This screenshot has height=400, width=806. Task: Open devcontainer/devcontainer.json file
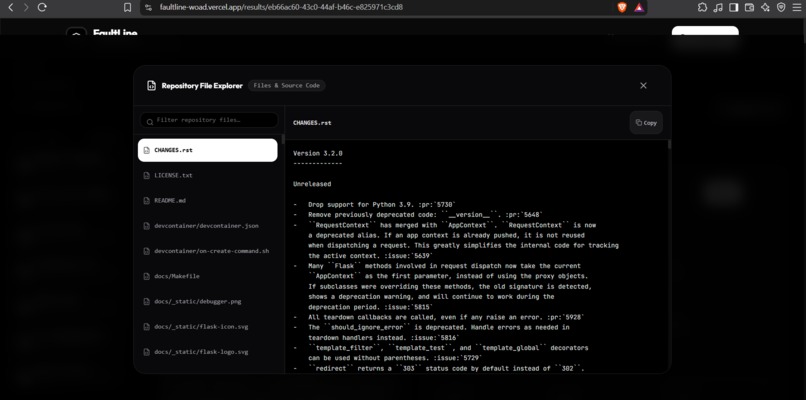coord(208,226)
